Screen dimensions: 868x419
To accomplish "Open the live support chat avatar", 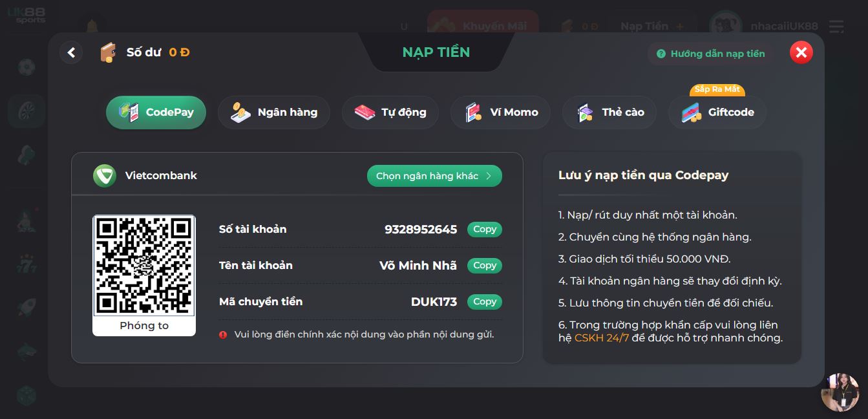I will 840,392.
